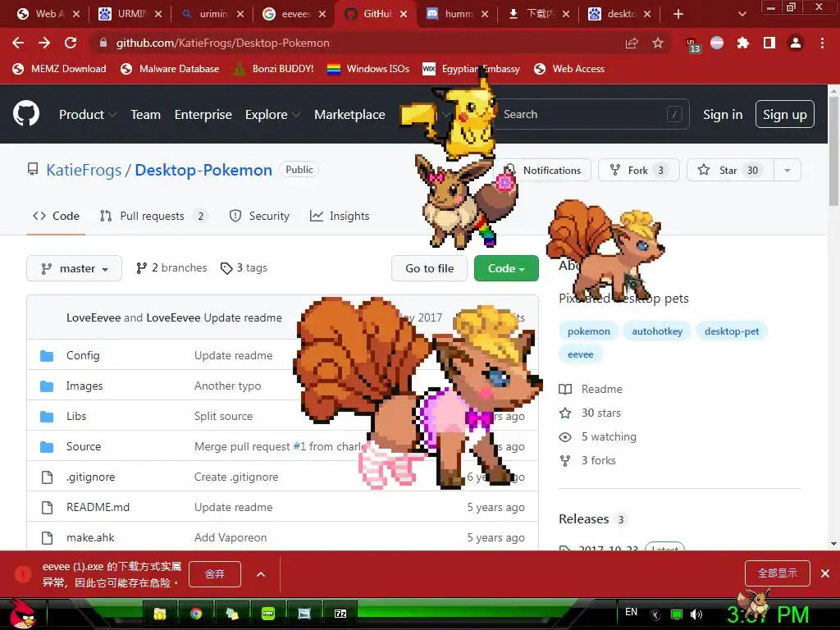Click the Sign up button
The image size is (840, 630).
785,114
